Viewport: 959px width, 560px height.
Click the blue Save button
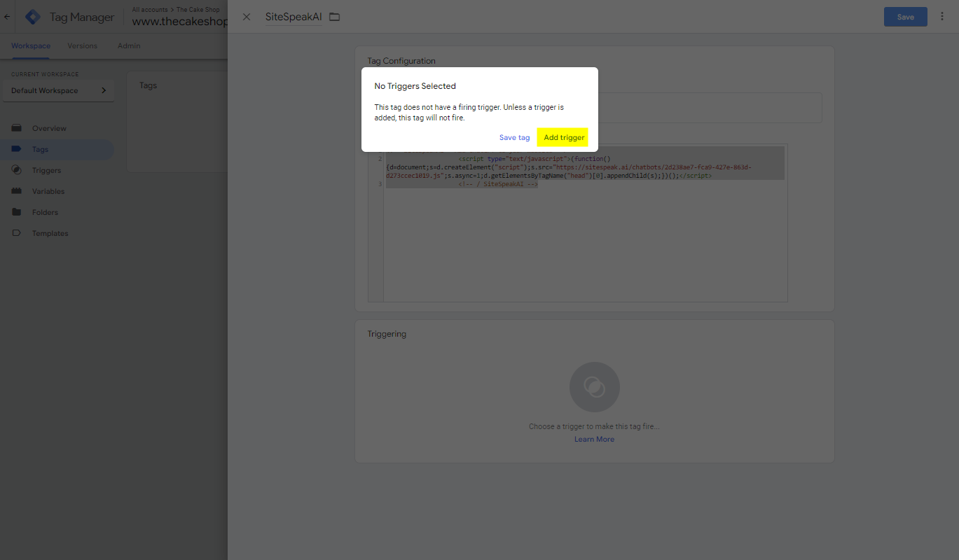[906, 17]
